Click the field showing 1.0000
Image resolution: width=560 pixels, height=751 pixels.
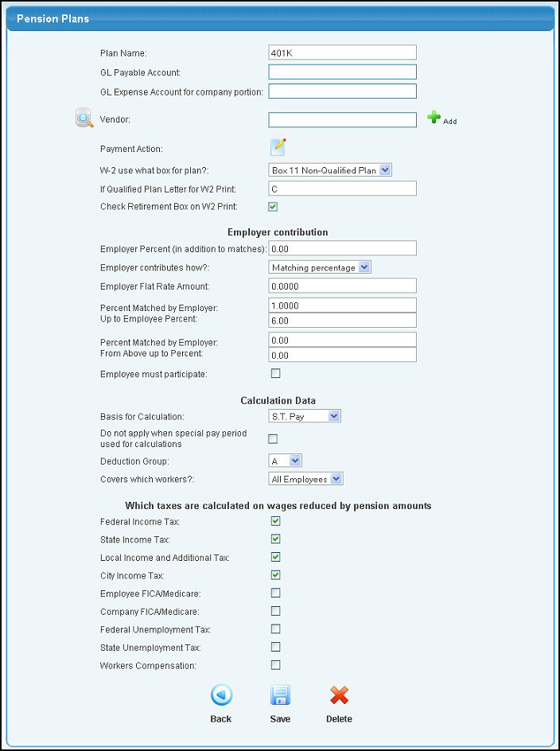tap(343, 305)
